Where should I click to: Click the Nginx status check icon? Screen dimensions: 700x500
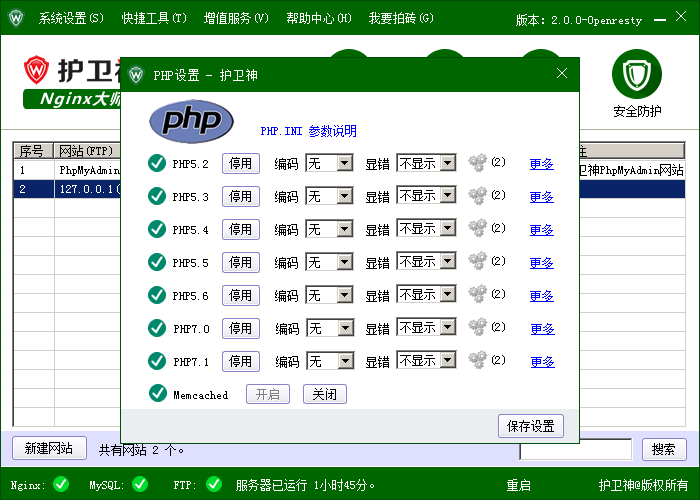point(61,484)
